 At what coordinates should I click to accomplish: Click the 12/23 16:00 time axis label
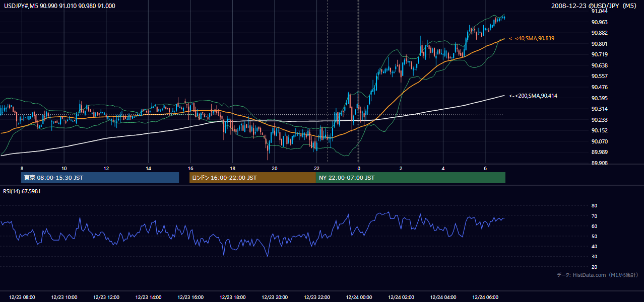click(x=190, y=297)
